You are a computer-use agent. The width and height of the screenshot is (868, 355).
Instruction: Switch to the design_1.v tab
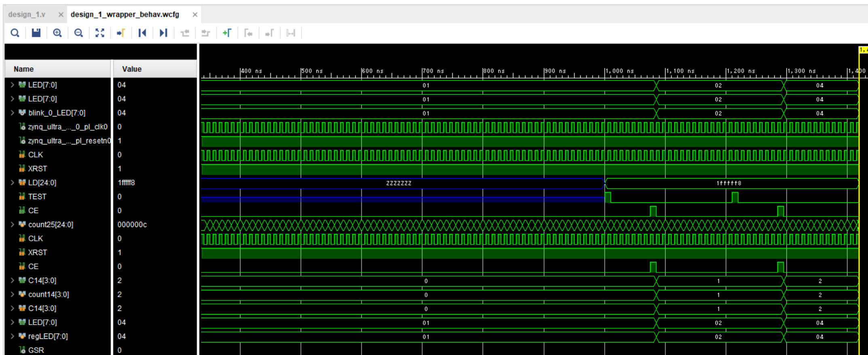pos(27,15)
